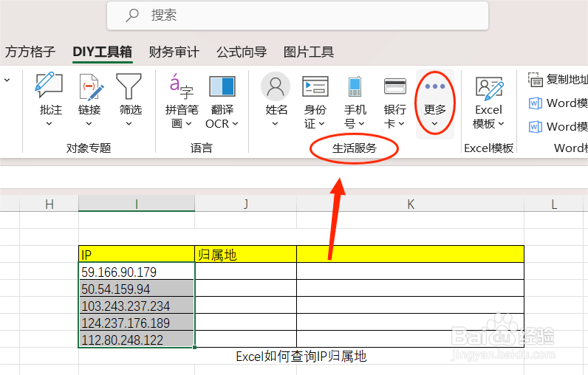Switch to the 方方格子 tab

30,52
